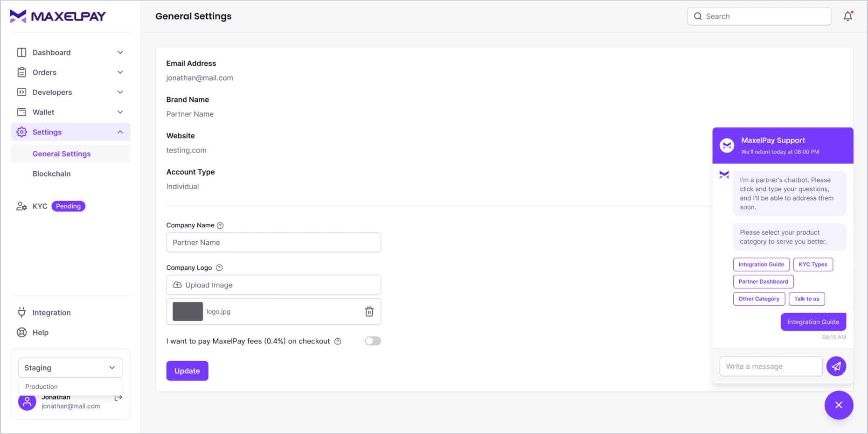Open the Orders menu item

click(70, 72)
